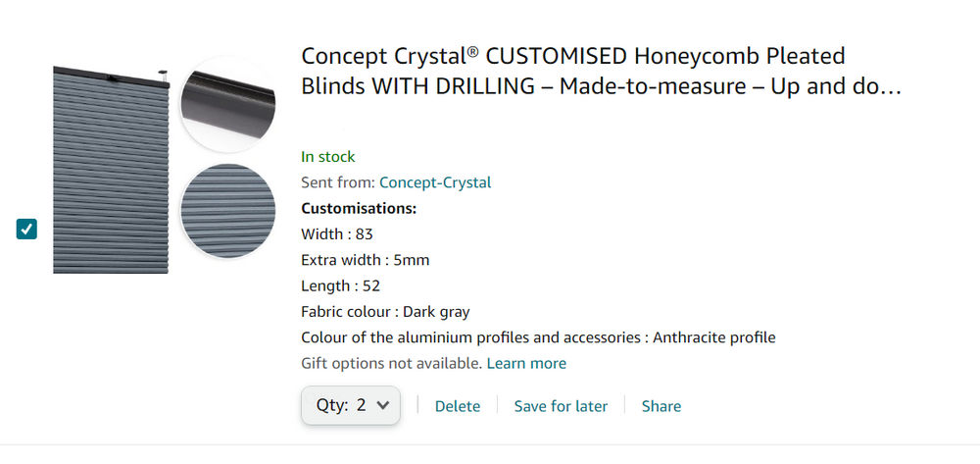Click the Sent from label text
The image size is (980, 464).
(337, 182)
